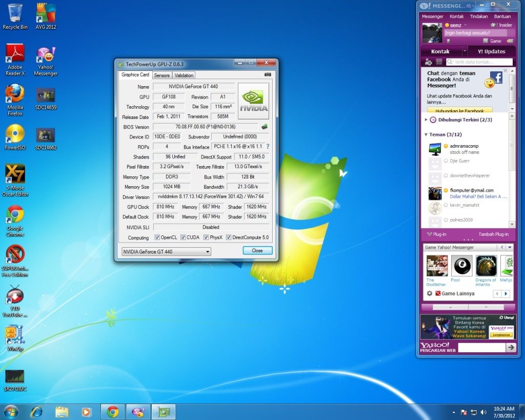This screenshot has width=525, height=420.
Task: Toggle the DirectCompute 5.0 checkbox
Action: 229,237
